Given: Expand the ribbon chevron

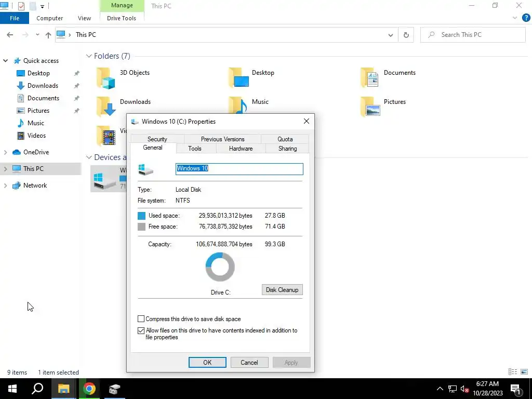Looking at the screenshot, I should (x=515, y=18).
